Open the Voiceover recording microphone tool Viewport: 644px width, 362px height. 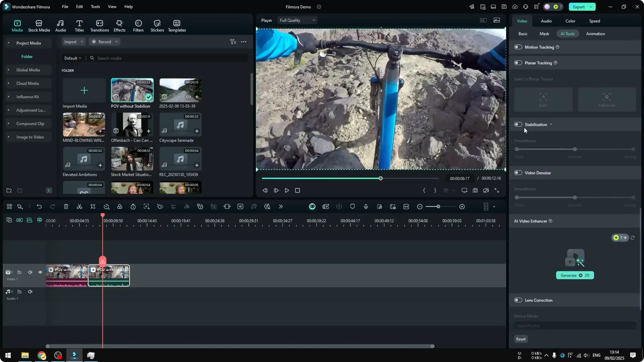click(366, 206)
